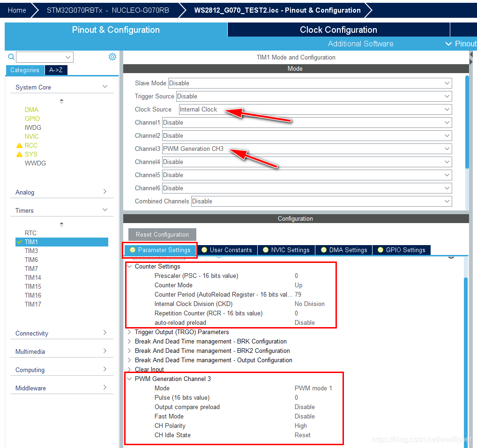Open the Trigger Source dropdown
Screen dimensions: 477x448
[x=314, y=96]
